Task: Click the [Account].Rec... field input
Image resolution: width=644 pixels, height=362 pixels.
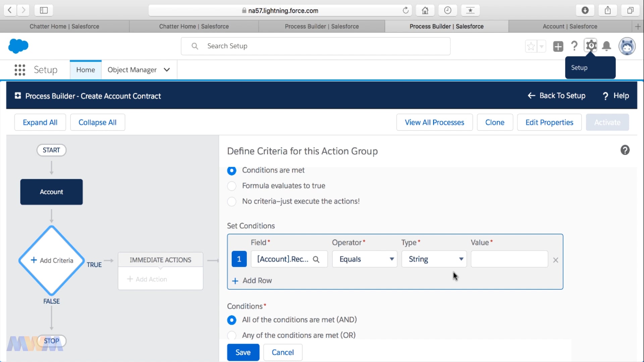Action: [289, 259]
